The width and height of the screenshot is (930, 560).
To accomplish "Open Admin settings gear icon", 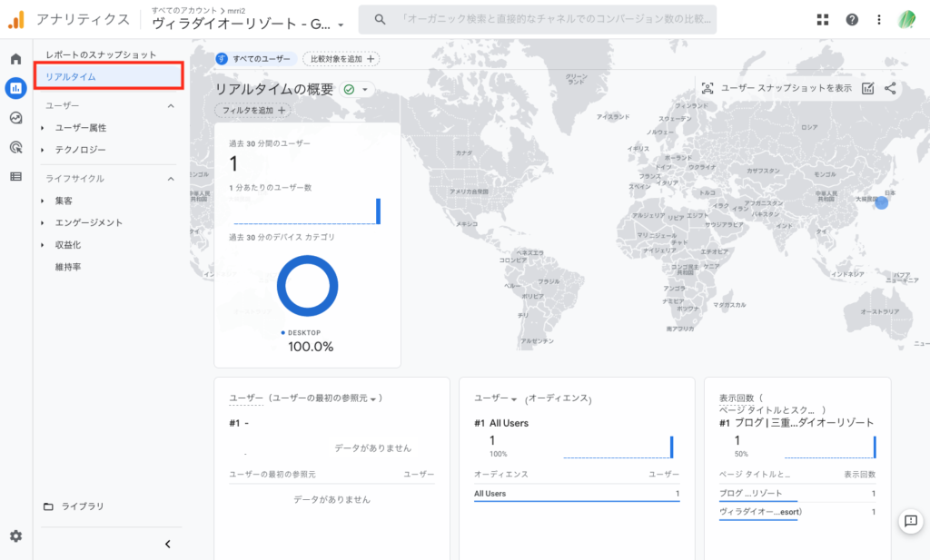I will click(x=15, y=536).
